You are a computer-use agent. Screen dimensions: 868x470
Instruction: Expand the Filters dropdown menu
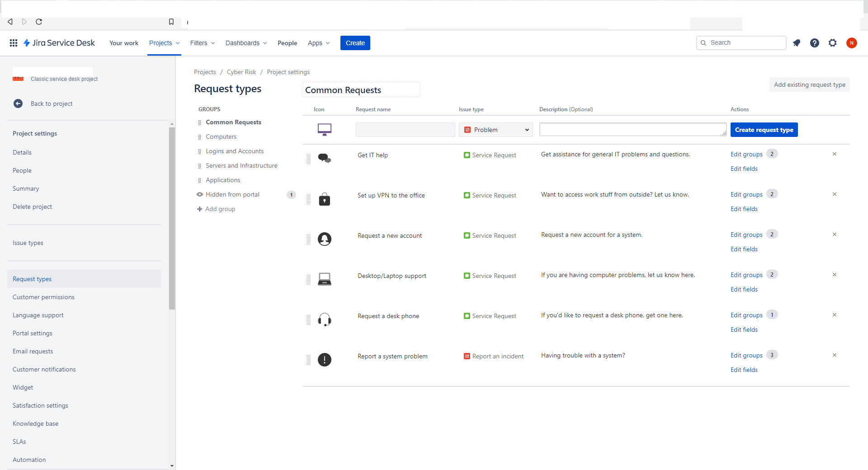click(202, 43)
